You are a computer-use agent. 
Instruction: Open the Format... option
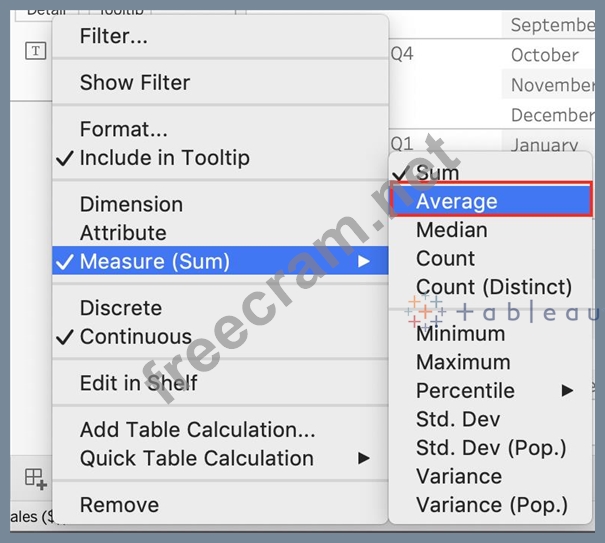point(124,129)
